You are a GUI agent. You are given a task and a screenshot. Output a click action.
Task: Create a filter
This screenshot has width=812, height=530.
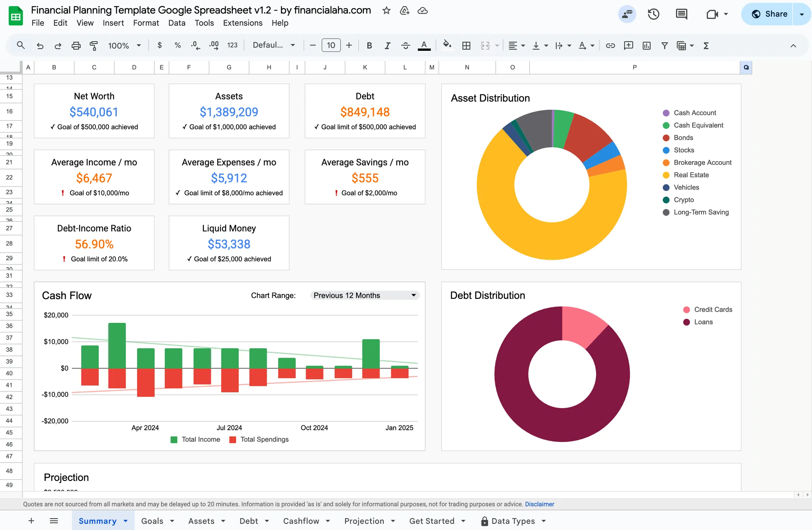pos(664,45)
